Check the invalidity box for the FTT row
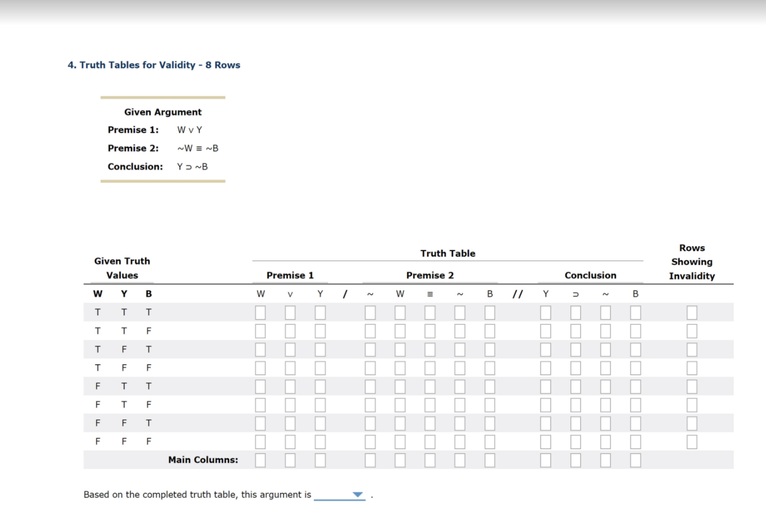Viewport: 766px width, 532px height. [x=691, y=386]
